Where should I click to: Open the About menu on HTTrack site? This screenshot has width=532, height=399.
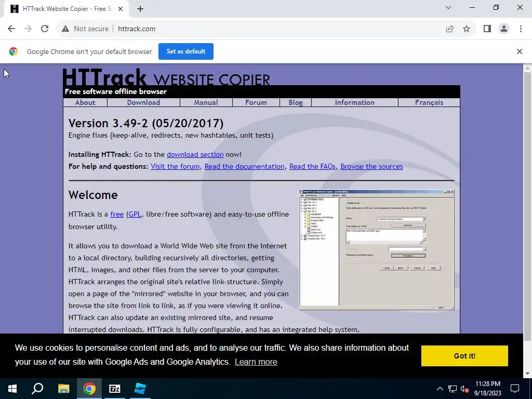(x=85, y=102)
